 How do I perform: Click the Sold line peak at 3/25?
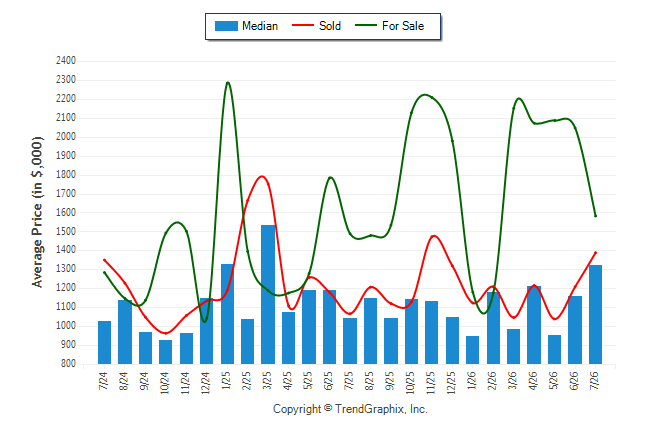tap(262, 176)
